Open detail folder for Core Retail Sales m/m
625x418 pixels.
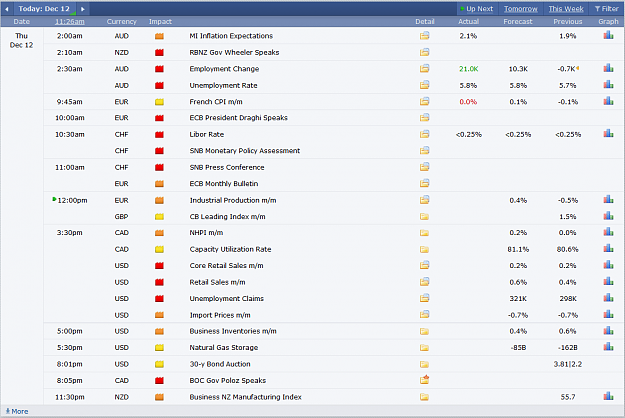pyautogui.click(x=425, y=265)
